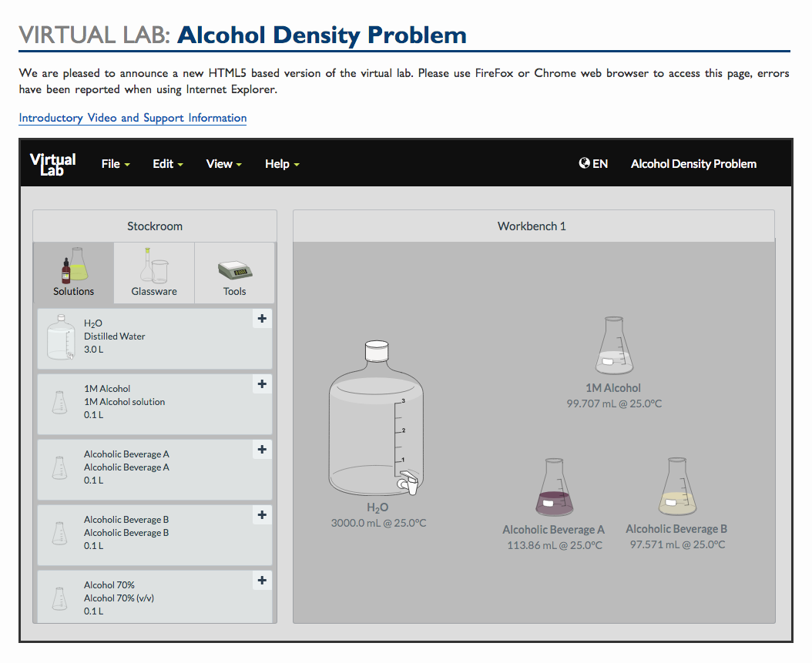Click the Virtual Lab logo

tap(52, 162)
